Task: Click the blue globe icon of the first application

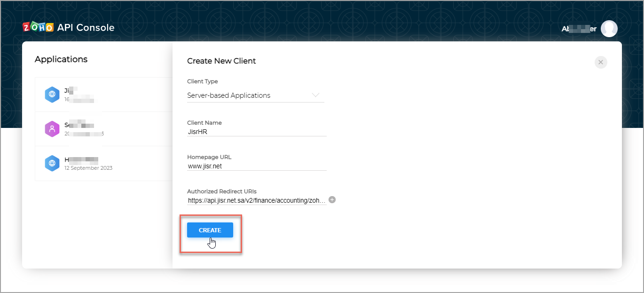Action: point(52,95)
